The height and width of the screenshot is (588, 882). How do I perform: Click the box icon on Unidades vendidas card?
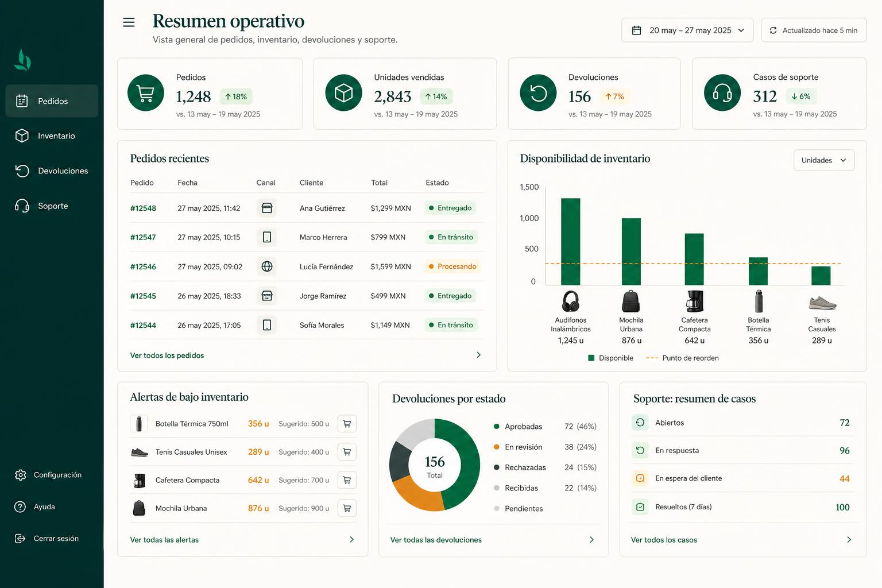click(x=343, y=93)
